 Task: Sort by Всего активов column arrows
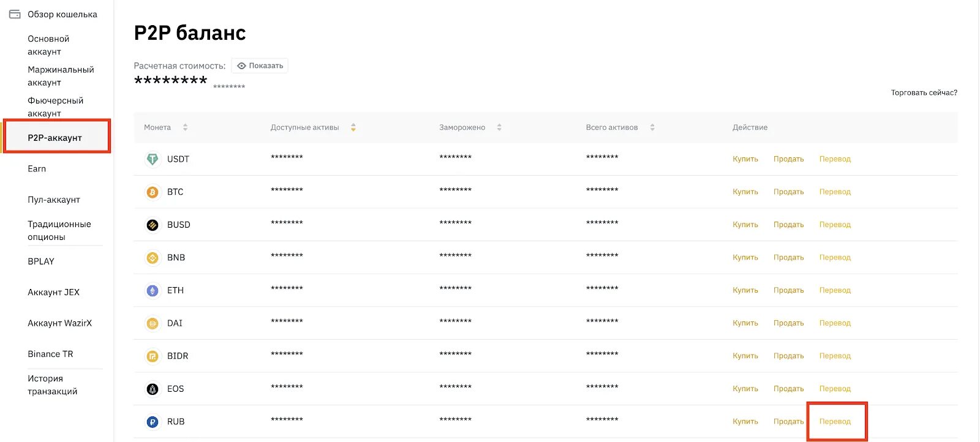pos(652,127)
